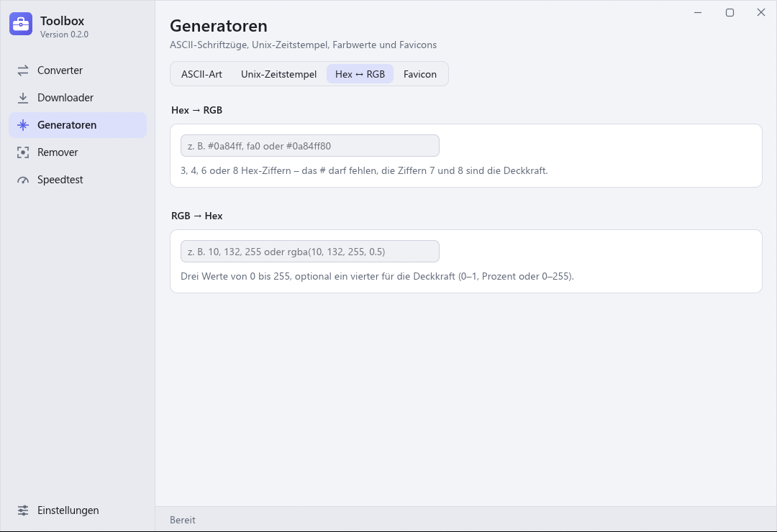
Task: Close the Toolbox window
Action: point(761,12)
